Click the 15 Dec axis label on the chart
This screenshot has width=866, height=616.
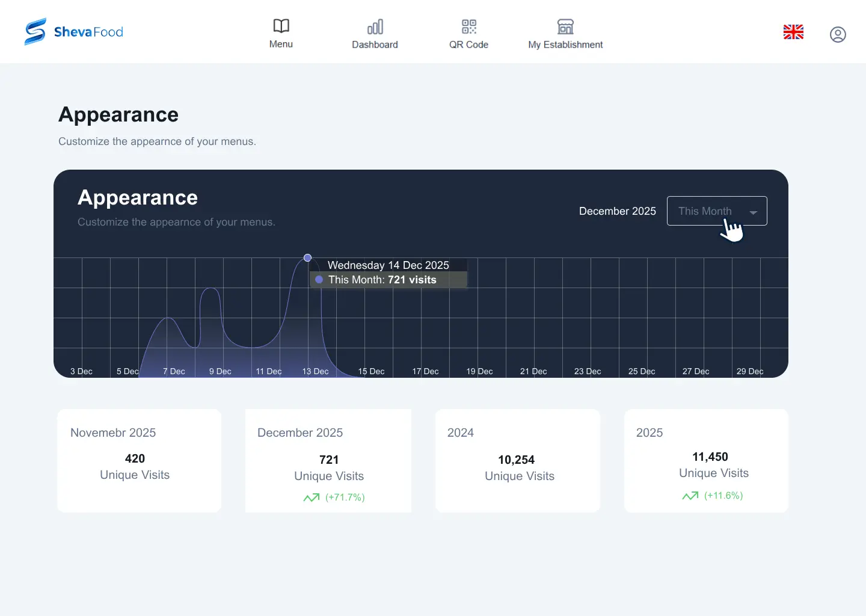[371, 371]
